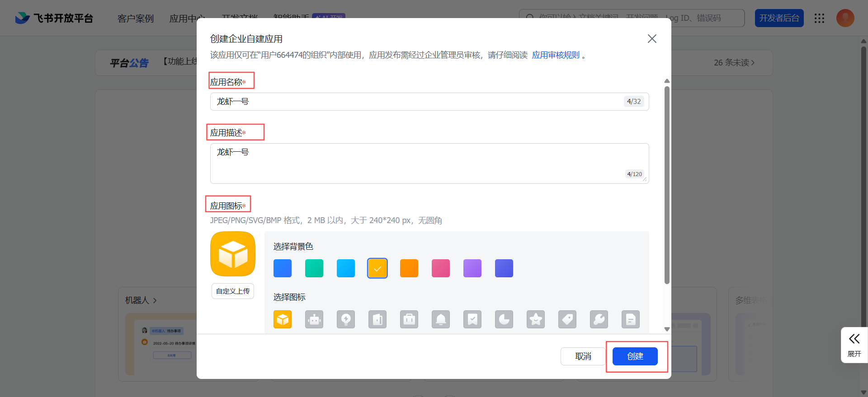
Task: Open the 应用审核规则 link
Action: pos(556,55)
